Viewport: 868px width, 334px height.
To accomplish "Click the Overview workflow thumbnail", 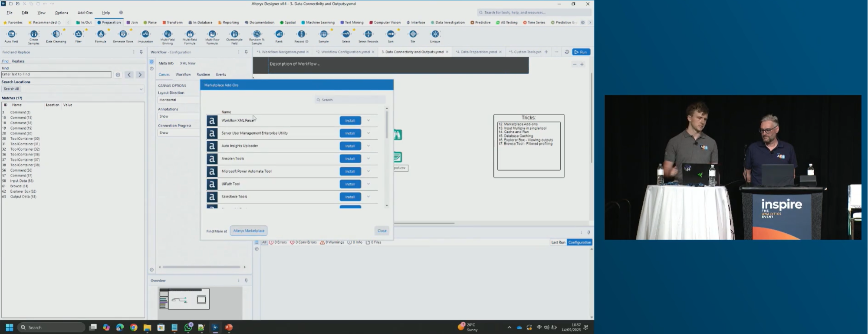I will click(x=184, y=299).
